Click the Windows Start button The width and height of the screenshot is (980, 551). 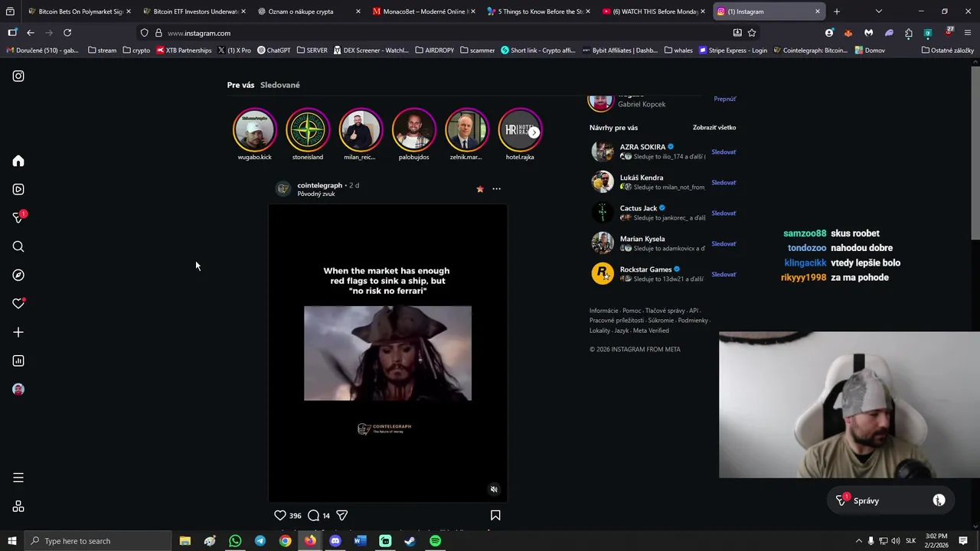11,541
